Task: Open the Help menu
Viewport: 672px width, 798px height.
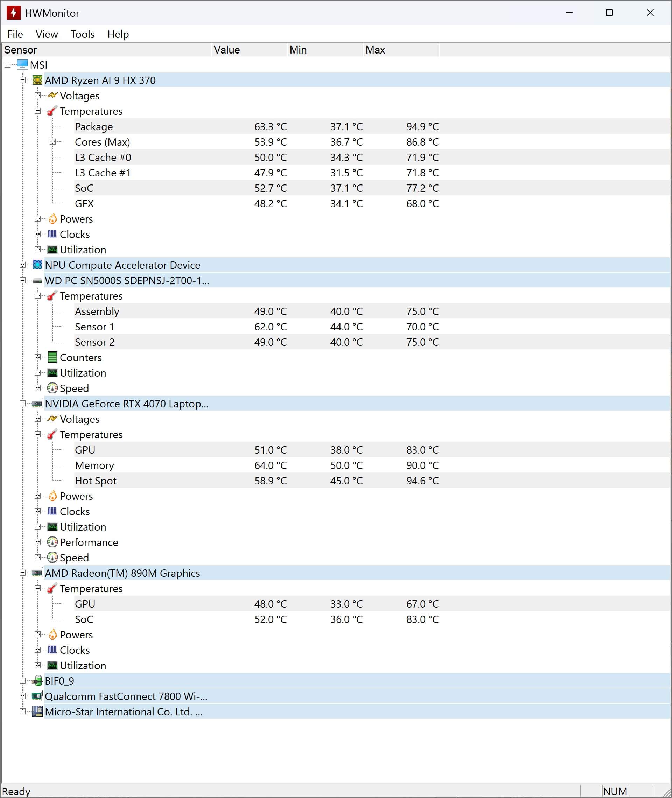Action: (118, 34)
